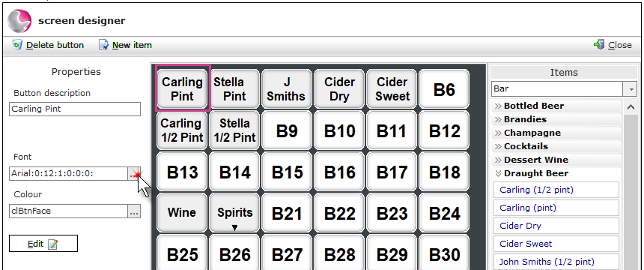Select the B30 screen button

444,252
